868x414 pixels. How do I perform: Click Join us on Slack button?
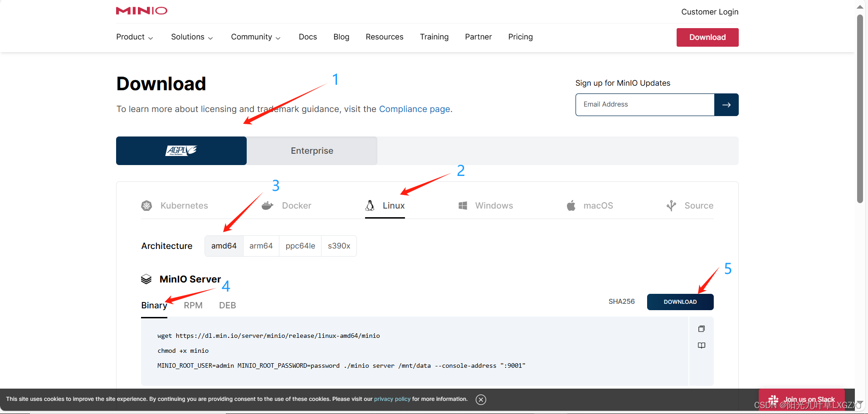click(802, 399)
